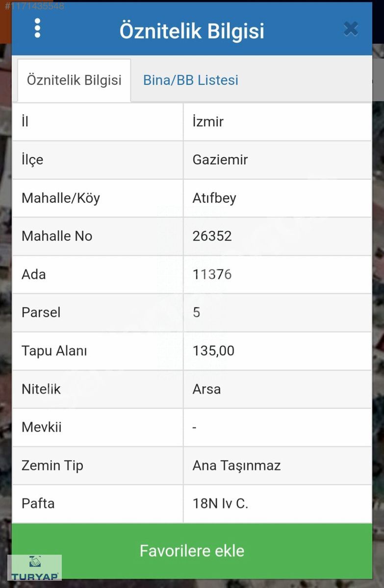The width and height of the screenshot is (384, 588).
Task: Click the Öznitelik Bilgisi header title
Action: [x=192, y=31]
